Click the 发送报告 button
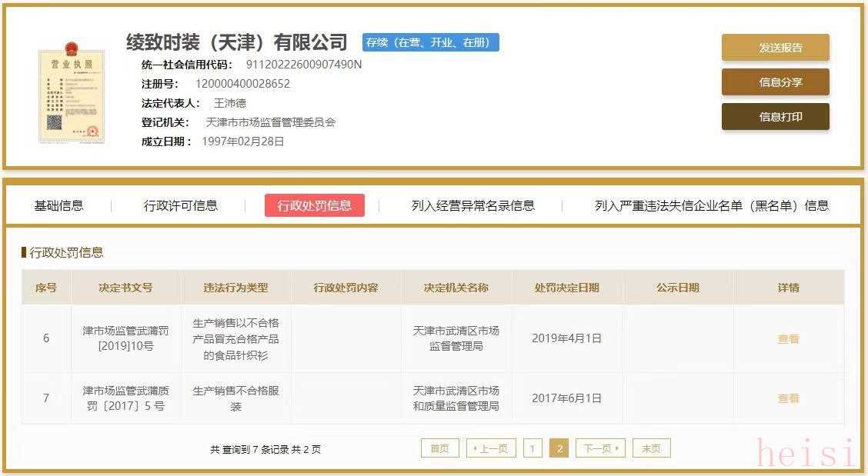 pyautogui.click(x=775, y=48)
